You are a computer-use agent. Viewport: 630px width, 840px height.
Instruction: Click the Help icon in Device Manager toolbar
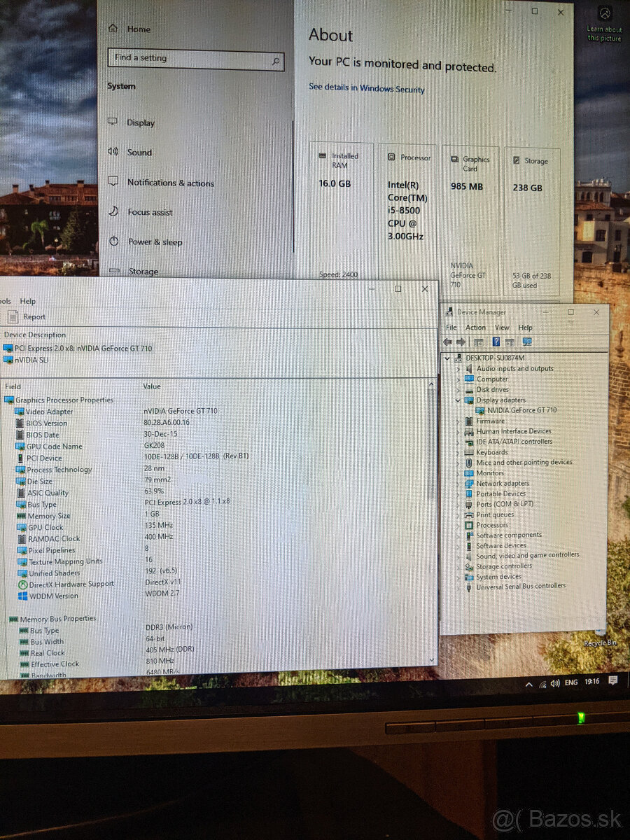click(496, 341)
